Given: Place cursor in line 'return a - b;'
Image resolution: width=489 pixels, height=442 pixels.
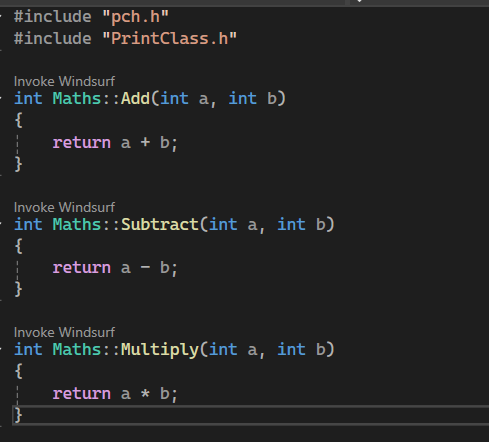Looking at the screenshot, I should coord(115,268).
